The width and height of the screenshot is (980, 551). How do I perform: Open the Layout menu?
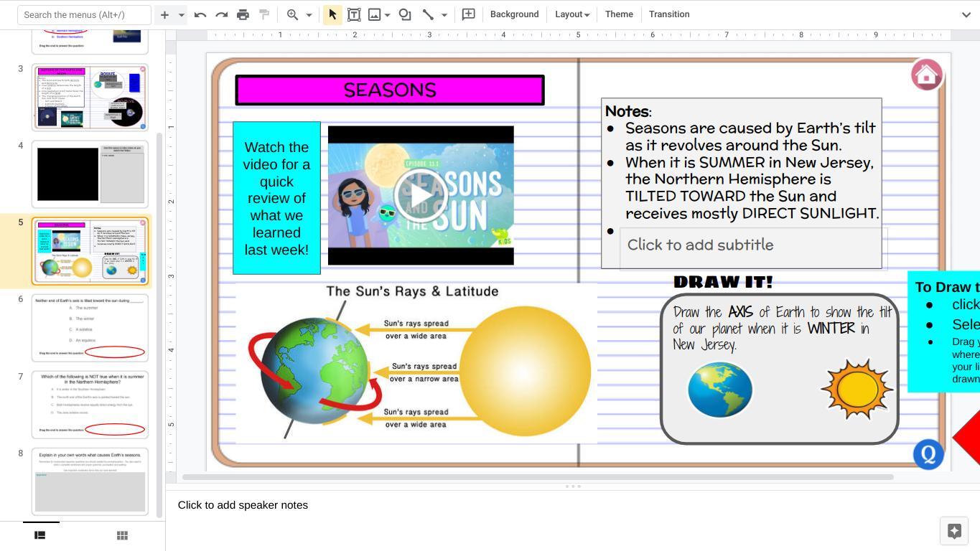click(x=571, y=14)
